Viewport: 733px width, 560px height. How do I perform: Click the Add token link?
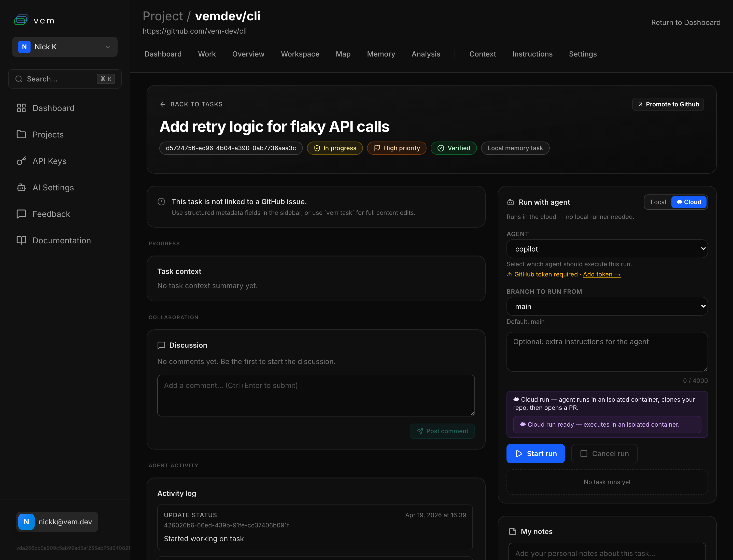(x=601, y=274)
